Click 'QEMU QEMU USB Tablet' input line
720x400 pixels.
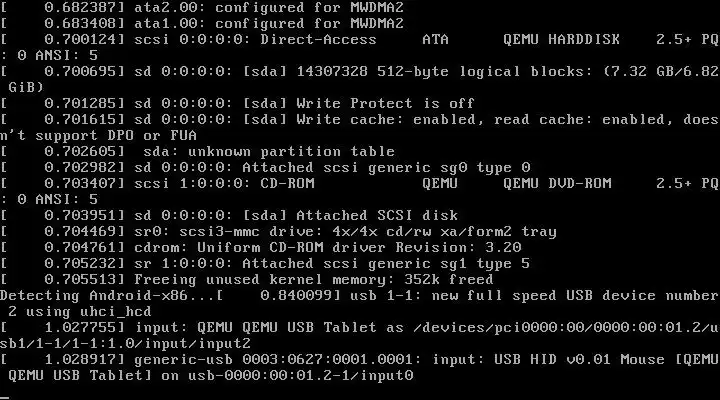[x=360, y=336]
